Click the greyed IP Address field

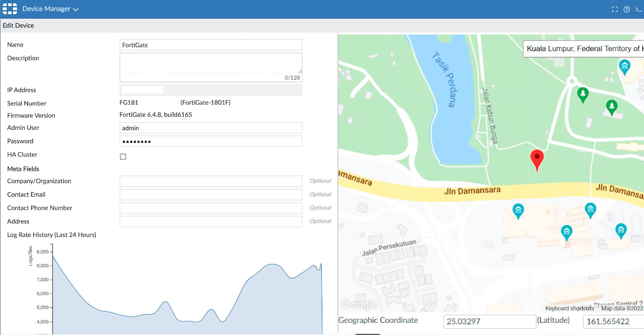pyautogui.click(x=211, y=90)
